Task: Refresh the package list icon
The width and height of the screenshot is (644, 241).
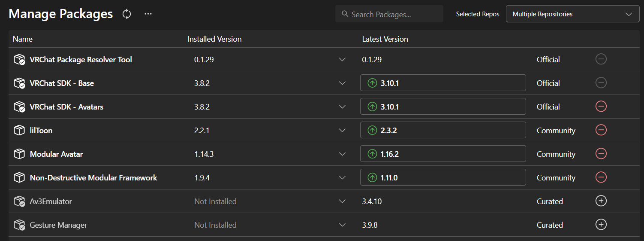Action: pyautogui.click(x=126, y=14)
